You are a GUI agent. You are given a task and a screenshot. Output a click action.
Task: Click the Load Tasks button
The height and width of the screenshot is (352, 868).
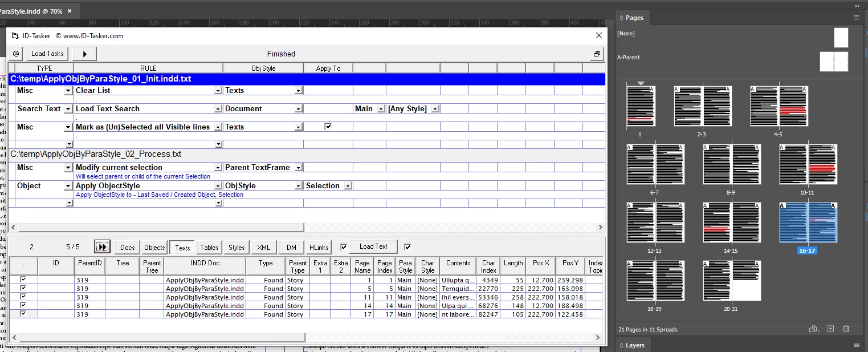pyautogui.click(x=47, y=54)
